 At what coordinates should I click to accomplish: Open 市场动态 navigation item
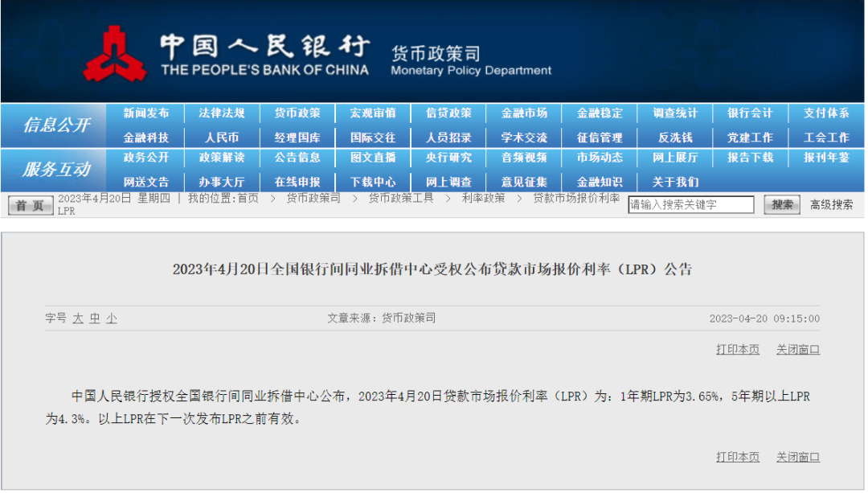[600, 158]
